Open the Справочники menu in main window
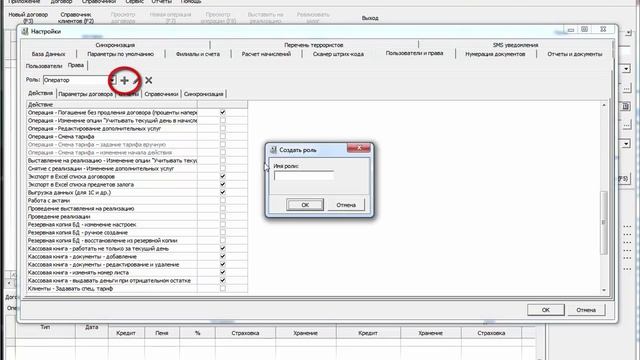 click(x=99, y=2)
